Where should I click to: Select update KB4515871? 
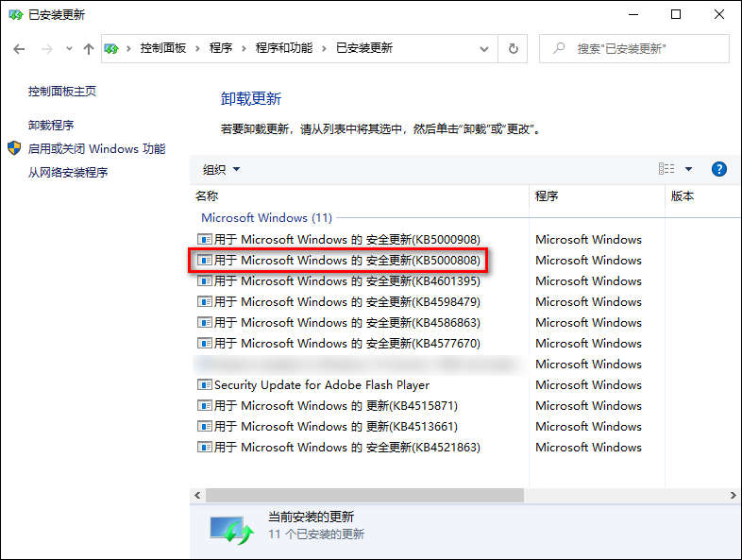pyautogui.click(x=328, y=406)
